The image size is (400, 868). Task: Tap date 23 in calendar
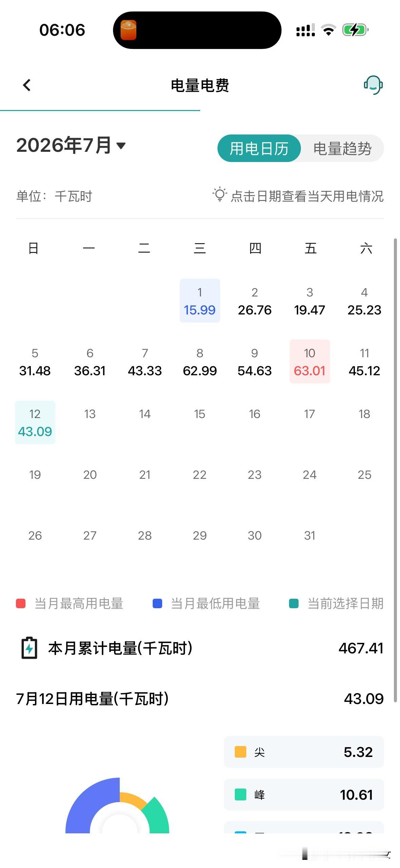tap(255, 475)
